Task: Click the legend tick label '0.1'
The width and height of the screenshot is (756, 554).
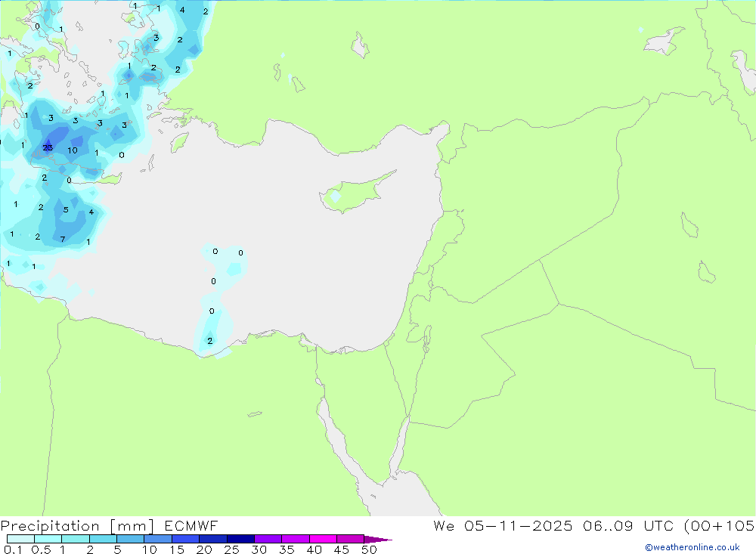Action: [x=13, y=549]
